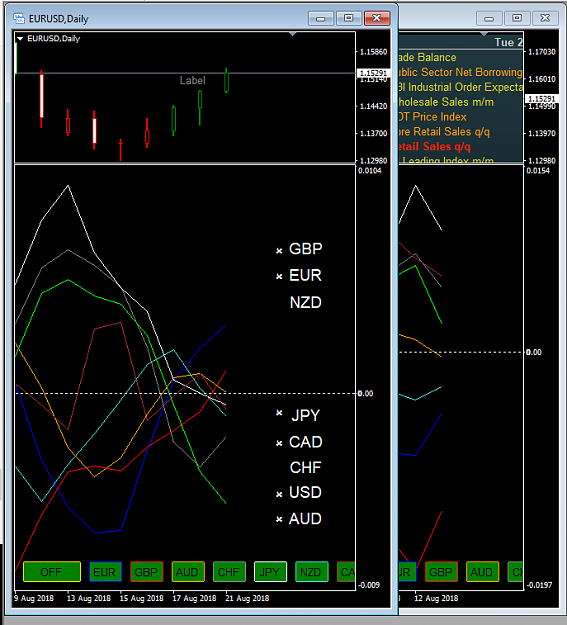This screenshot has width=567, height=625.
Task: Select the CHF legend label
Action: tap(305, 468)
